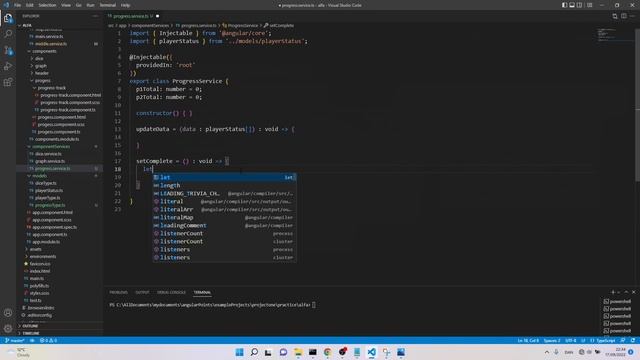The width and height of the screenshot is (640, 360).
Task: Open the Selection menu
Action: coord(47,5)
